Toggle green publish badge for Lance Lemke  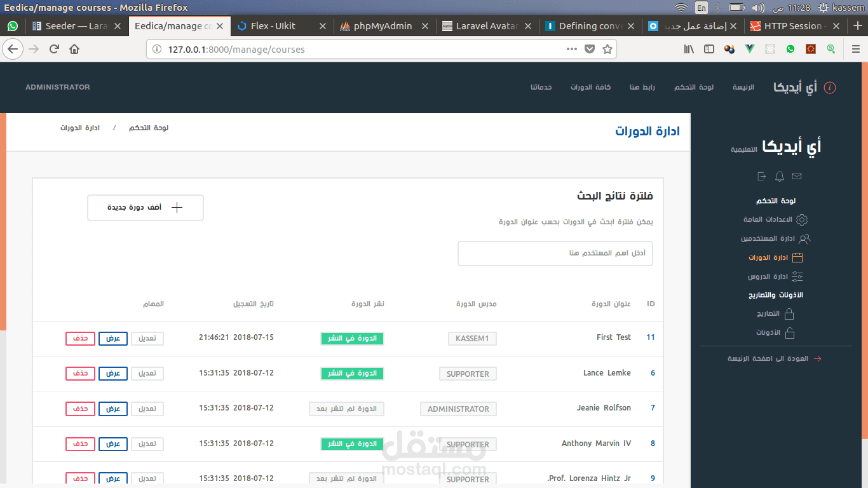(353, 374)
